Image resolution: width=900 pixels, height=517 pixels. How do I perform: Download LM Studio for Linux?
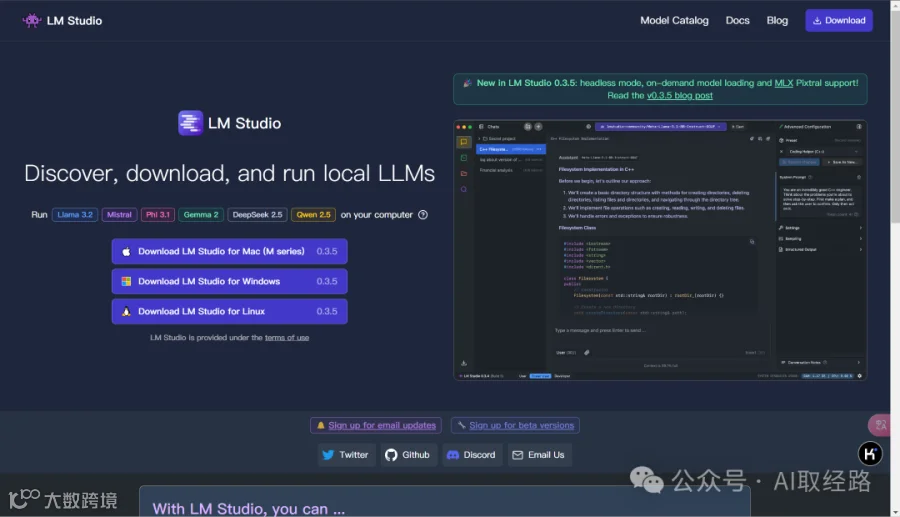(230, 311)
